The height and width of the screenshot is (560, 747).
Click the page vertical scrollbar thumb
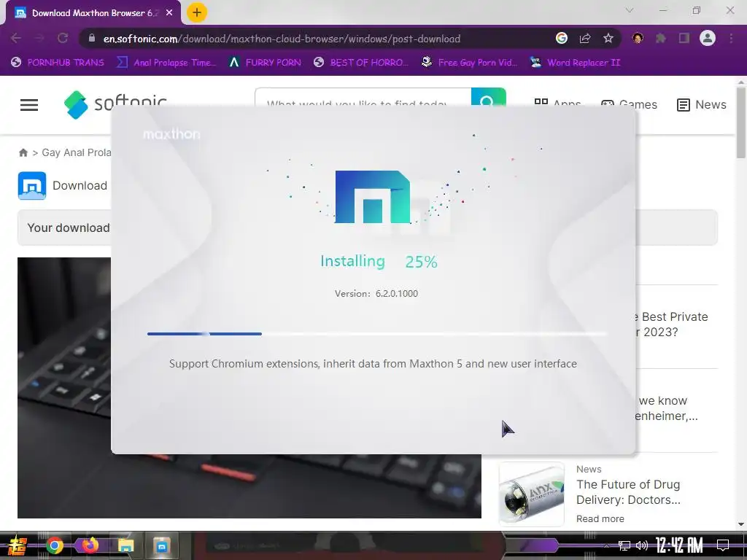click(741, 122)
